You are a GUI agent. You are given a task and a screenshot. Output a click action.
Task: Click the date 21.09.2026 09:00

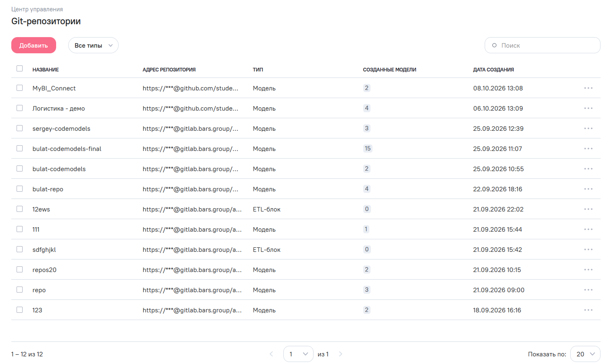pos(499,290)
